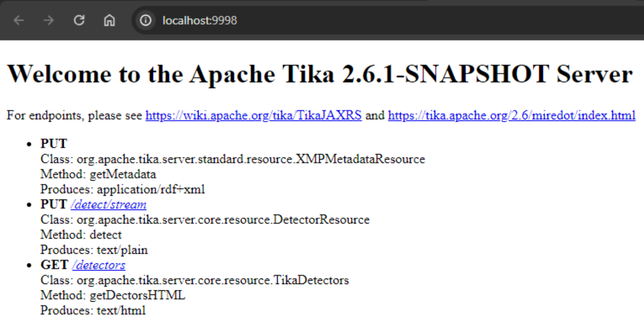
Task: Open the TikaJAXRS wiki link
Action: click(253, 116)
